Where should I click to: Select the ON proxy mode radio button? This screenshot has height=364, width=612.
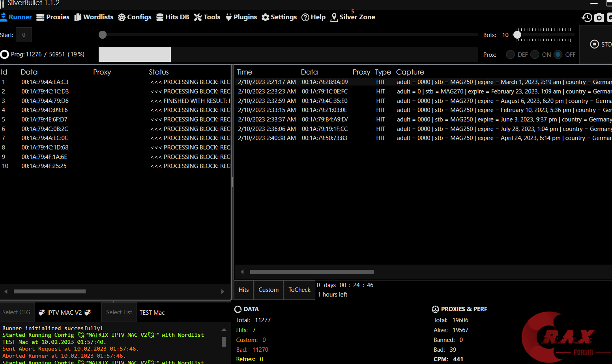coord(535,54)
